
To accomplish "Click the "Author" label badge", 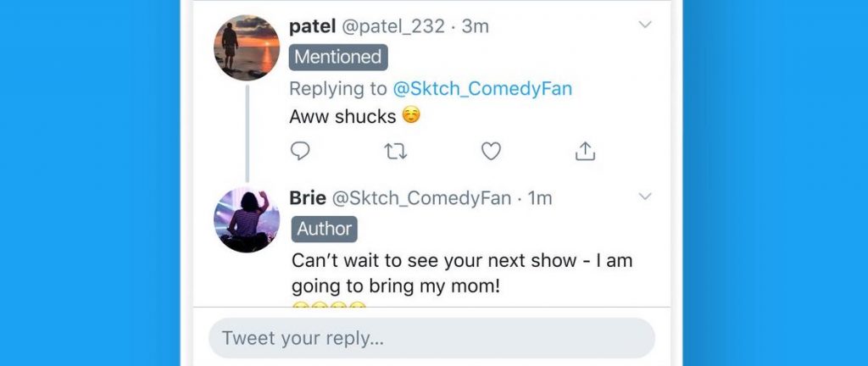I will pos(325,229).
